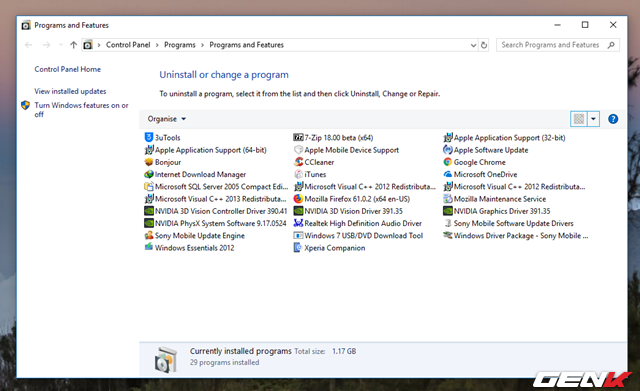Image resolution: width=640 pixels, height=391 pixels.
Task: Select Windows 7 USB/DVD Download Tool icon
Action: [298, 235]
